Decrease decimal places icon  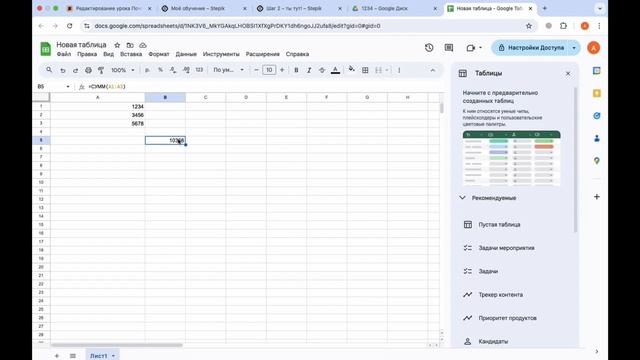(173, 70)
